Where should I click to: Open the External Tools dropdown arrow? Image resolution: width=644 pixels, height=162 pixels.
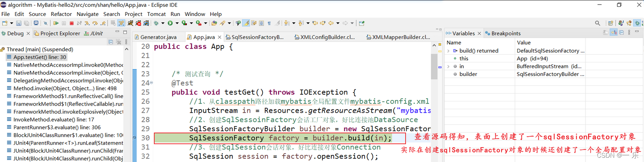click(206, 23)
